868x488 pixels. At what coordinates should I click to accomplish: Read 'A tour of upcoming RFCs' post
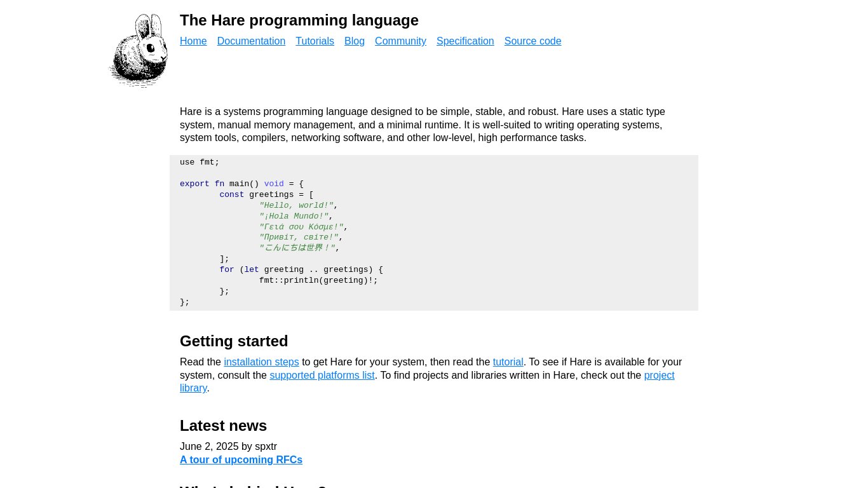pyautogui.click(x=241, y=460)
